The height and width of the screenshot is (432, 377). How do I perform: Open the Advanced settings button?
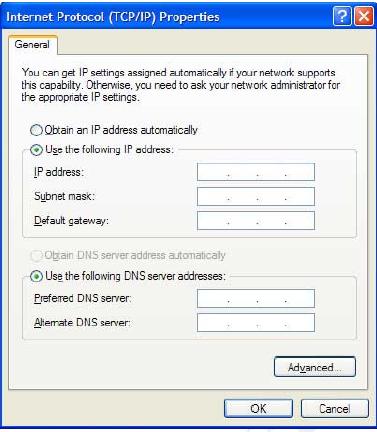[x=315, y=367]
